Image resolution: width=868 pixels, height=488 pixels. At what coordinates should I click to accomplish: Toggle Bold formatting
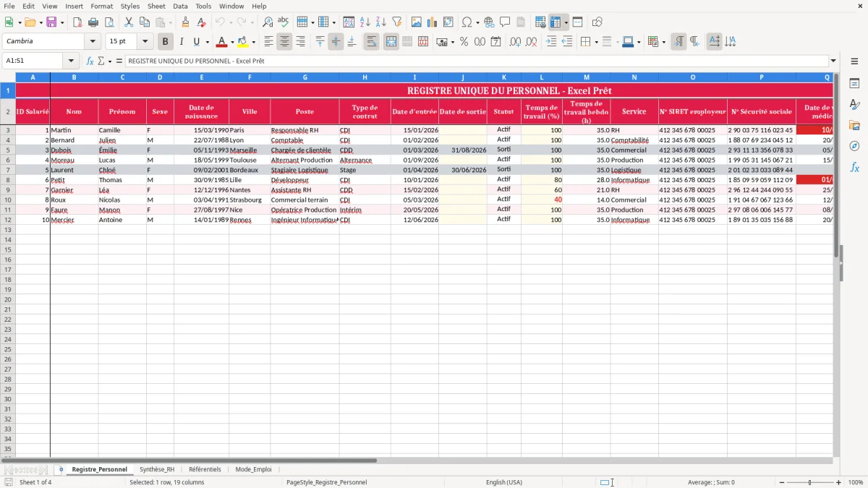(166, 42)
